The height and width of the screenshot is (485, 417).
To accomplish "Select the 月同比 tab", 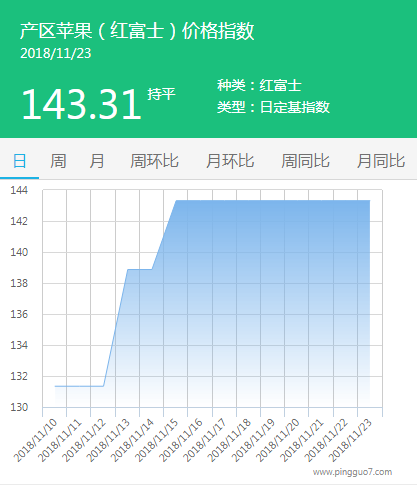I will pyautogui.click(x=381, y=161).
